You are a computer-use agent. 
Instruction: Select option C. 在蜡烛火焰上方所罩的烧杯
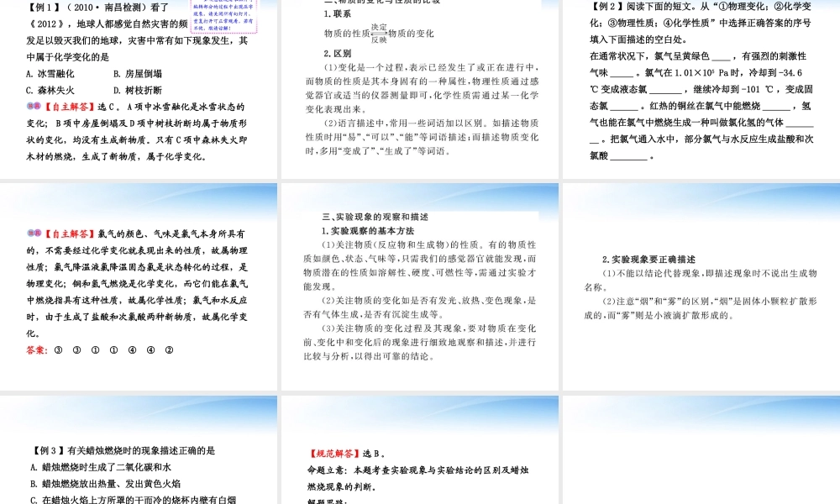(x=134, y=501)
